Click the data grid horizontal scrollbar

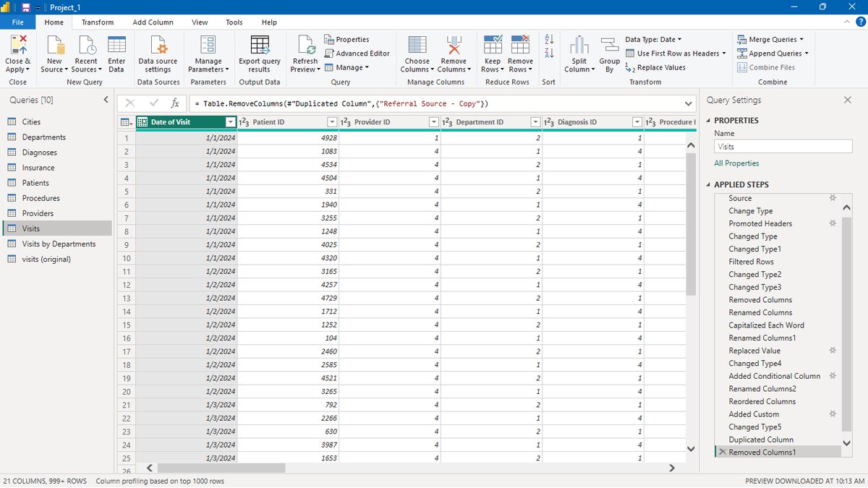[221, 468]
